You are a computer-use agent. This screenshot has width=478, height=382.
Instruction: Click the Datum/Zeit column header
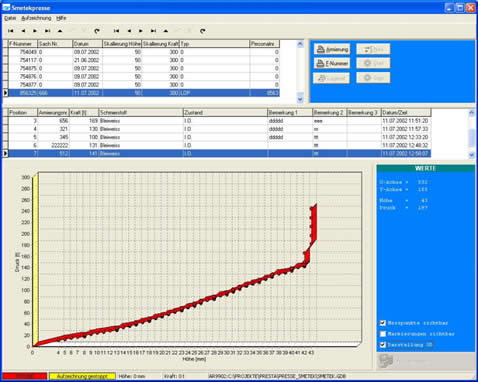pyautogui.click(x=406, y=112)
